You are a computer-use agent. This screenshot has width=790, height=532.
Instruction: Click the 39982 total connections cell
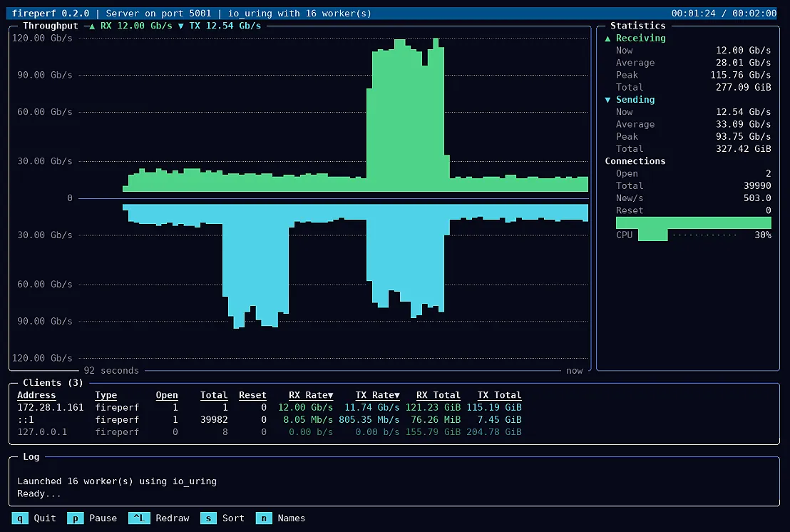coord(214,419)
